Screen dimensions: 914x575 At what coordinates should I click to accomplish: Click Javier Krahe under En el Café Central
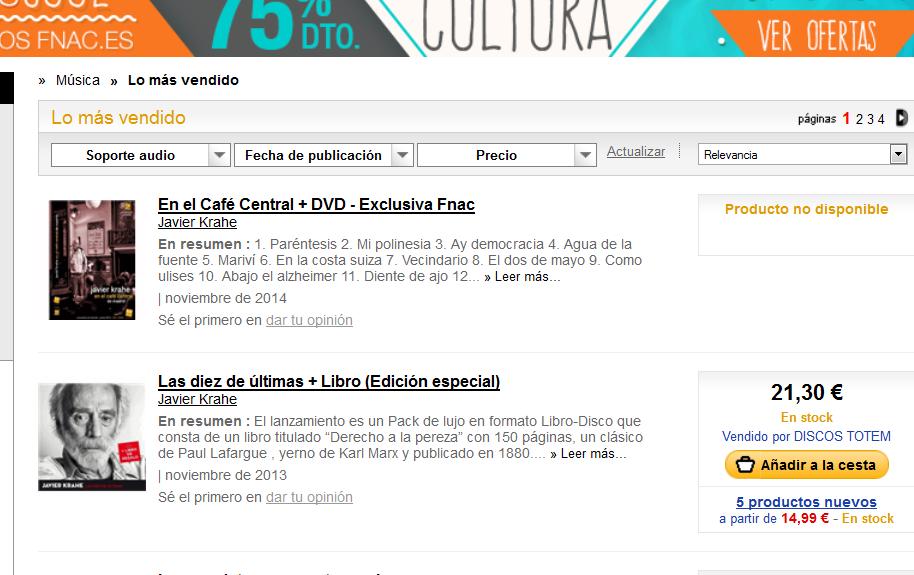click(x=197, y=222)
